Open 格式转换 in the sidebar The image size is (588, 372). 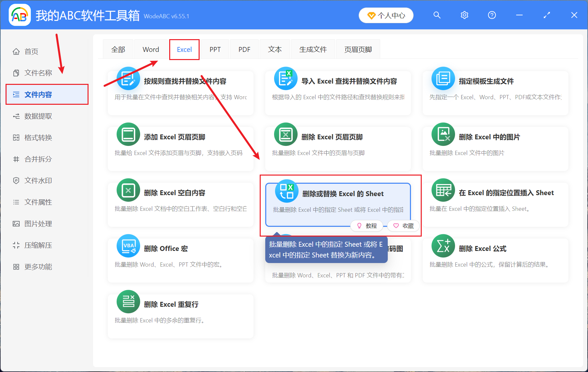coord(38,138)
